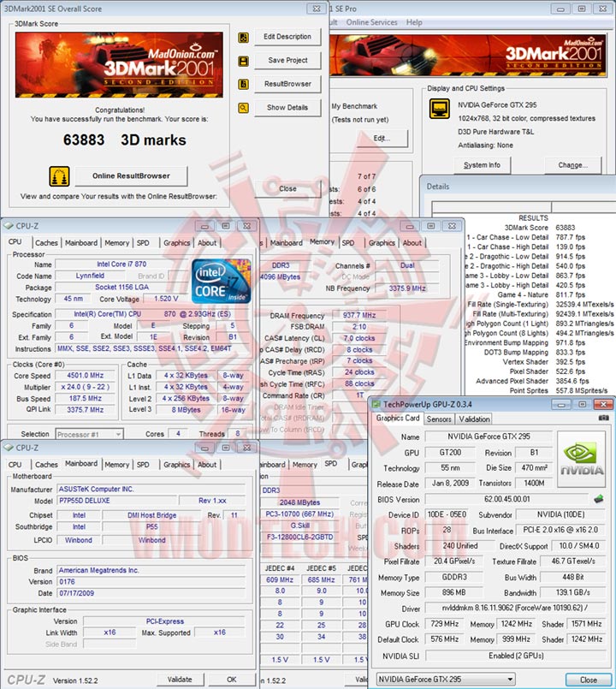
Task: Select the Validation tab in GPU-Z
Action: coord(475,419)
